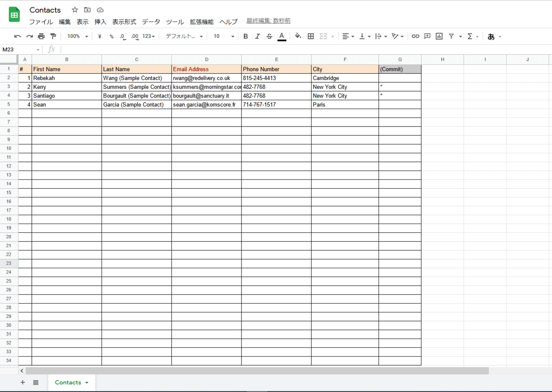
Task: Click the (Commit) header cell
Action: tap(400, 69)
